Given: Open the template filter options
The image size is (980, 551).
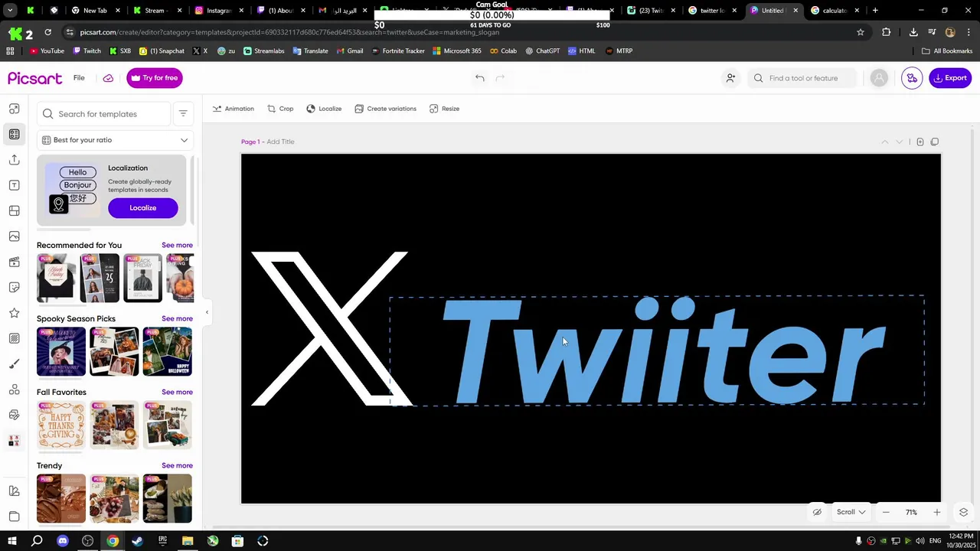Looking at the screenshot, I should click(x=183, y=114).
